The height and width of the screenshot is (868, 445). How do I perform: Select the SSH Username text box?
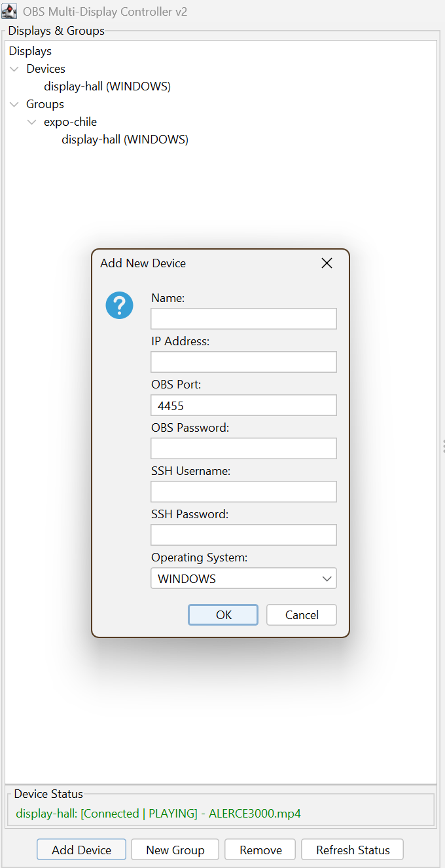point(243,492)
